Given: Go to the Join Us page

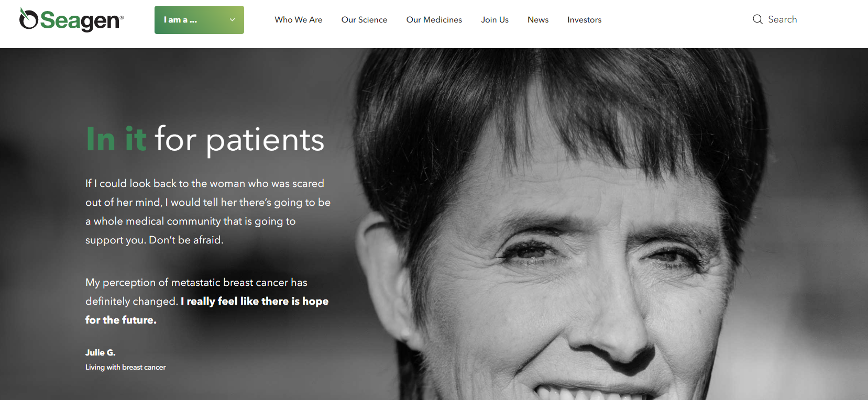Looking at the screenshot, I should tap(495, 20).
